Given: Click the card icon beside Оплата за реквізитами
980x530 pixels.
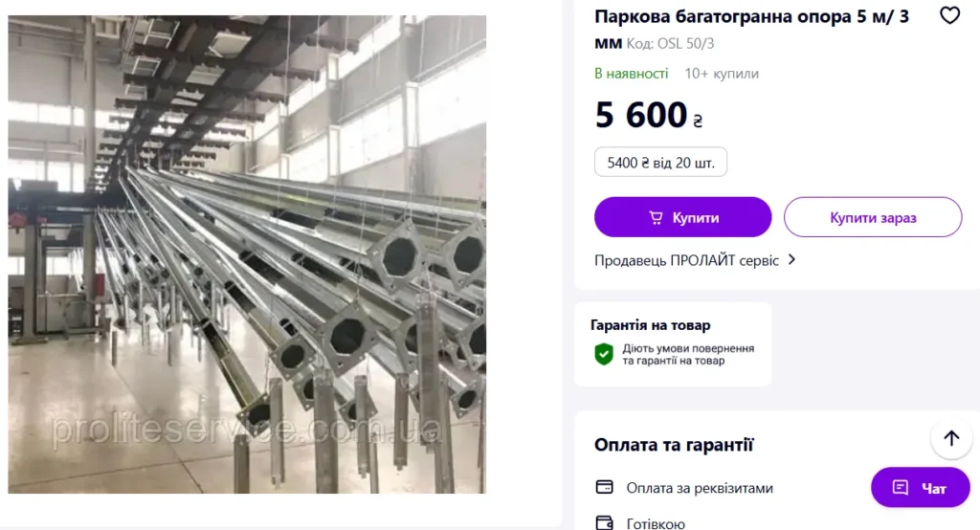Looking at the screenshot, I should [605, 487].
